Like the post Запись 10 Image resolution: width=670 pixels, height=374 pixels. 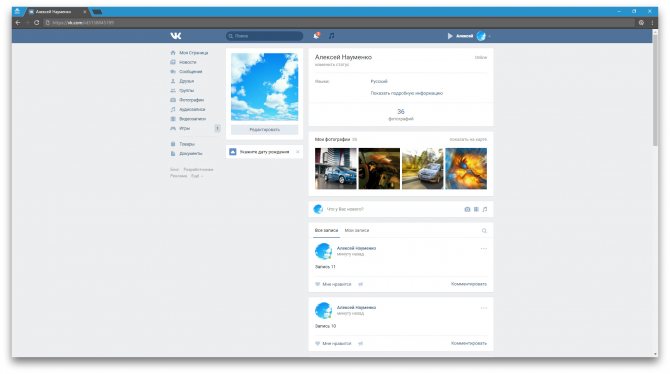click(x=333, y=344)
